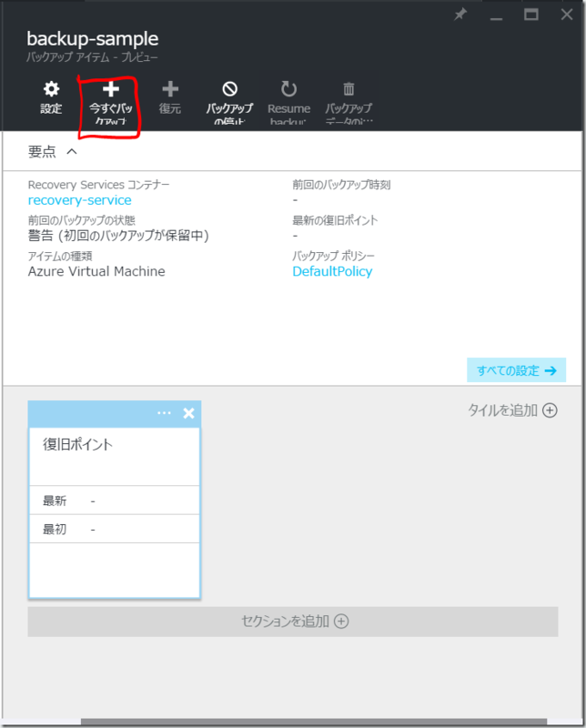Open the DefaultPolicy backup policy link
This screenshot has height=728, width=586.
(332, 271)
